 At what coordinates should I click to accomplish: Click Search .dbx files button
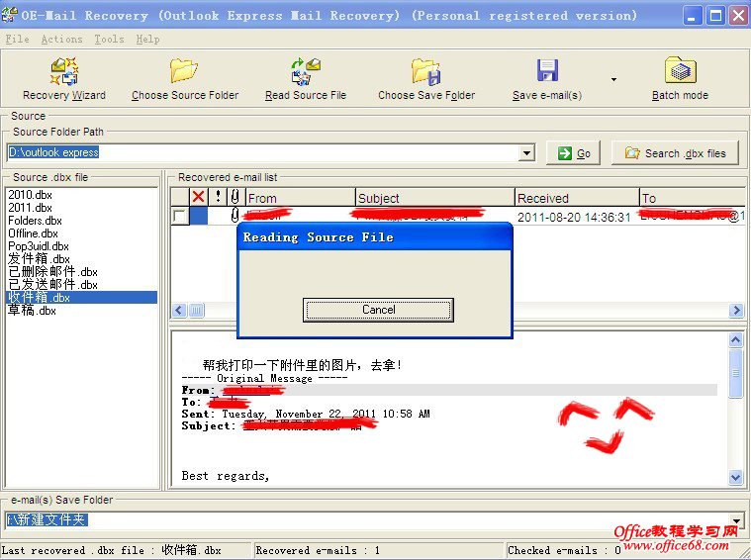pyautogui.click(x=675, y=153)
